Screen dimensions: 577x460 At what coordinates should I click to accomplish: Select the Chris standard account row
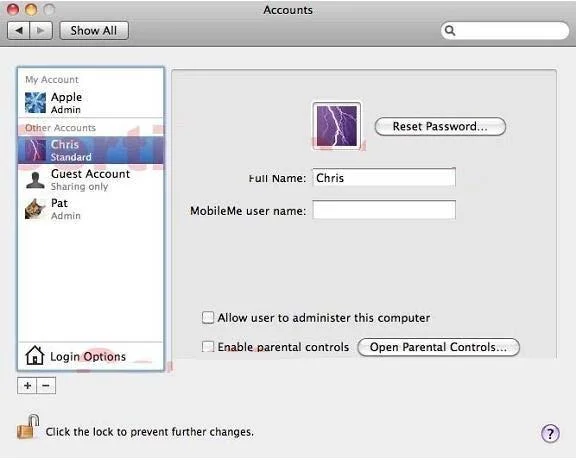pos(91,150)
